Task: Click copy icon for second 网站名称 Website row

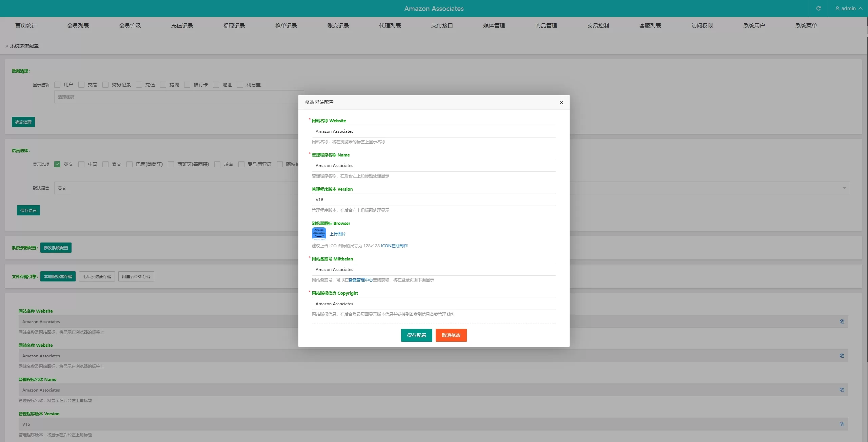Action: pyautogui.click(x=842, y=356)
